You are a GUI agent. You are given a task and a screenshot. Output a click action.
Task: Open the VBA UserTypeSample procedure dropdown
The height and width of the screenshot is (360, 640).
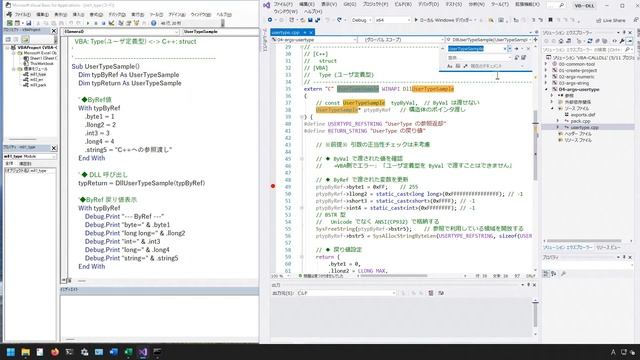click(x=220, y=31)
